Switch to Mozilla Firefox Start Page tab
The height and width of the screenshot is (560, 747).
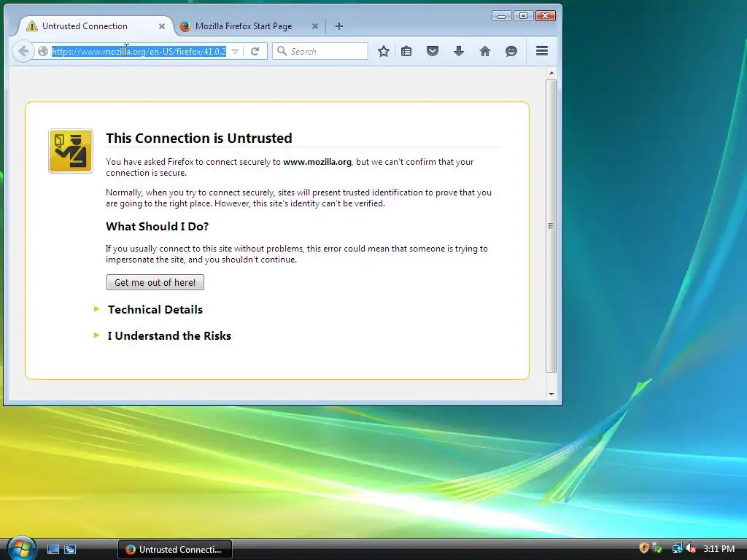pos(248,26)
